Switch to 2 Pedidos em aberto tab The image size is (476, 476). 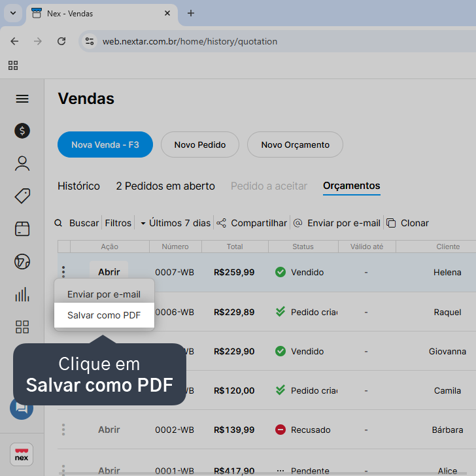click(165, 186)
